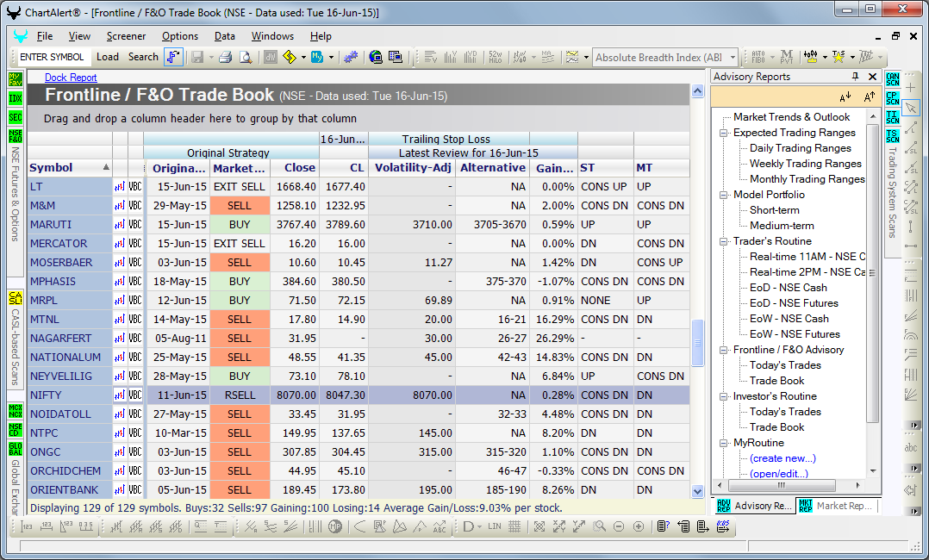Click the gears settings toolbar icon
Image resolution: width=929 pixels, height=560 pixels.
pos(351,57)
